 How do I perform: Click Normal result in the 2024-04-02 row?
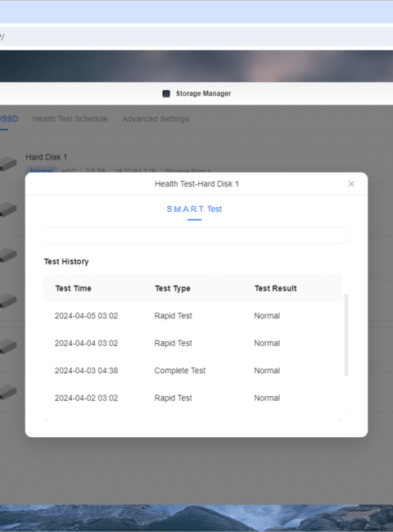tap(267, 398)
